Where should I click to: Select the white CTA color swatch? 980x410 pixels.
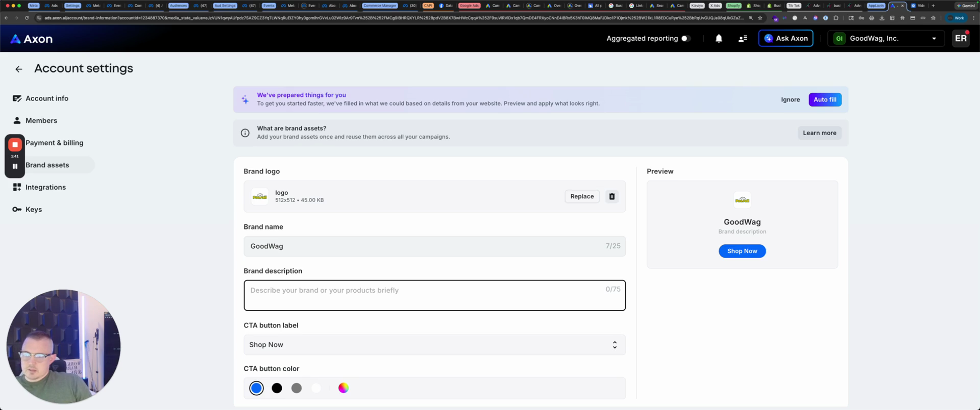click(x=316, y=388)
